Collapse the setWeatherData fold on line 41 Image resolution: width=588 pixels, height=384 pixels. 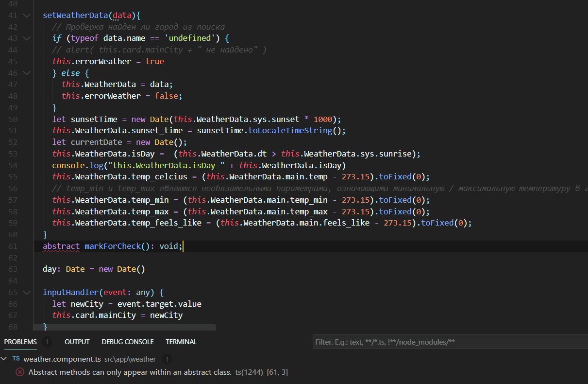[x=26, y=15]
